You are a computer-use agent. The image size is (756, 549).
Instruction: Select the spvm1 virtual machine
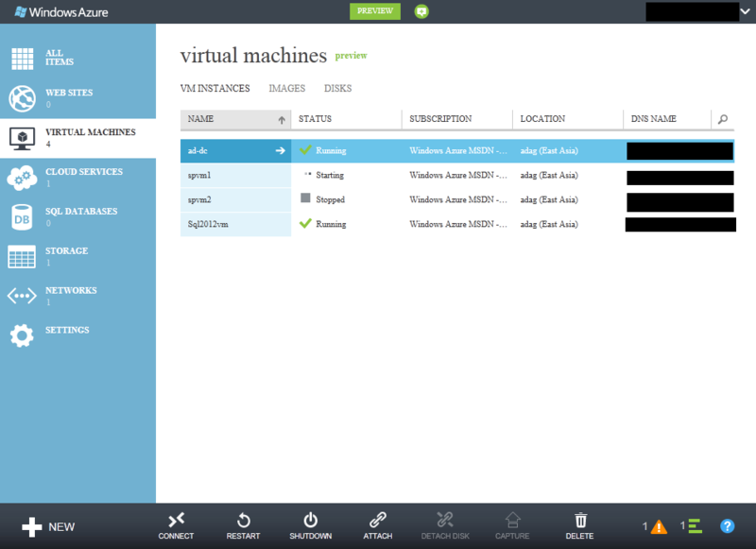pyautogui.click(x=235, y=176)
